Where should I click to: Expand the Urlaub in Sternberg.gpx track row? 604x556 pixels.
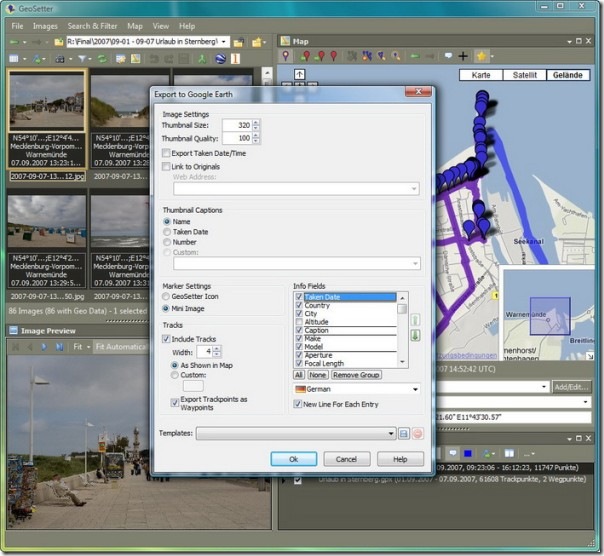[284, 480]
